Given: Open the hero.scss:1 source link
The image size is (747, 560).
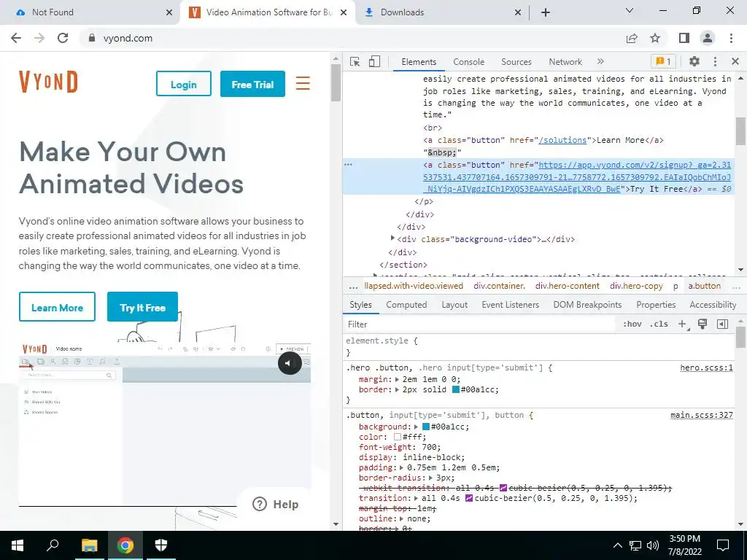Looking at the screenshot, I should 706,367.
